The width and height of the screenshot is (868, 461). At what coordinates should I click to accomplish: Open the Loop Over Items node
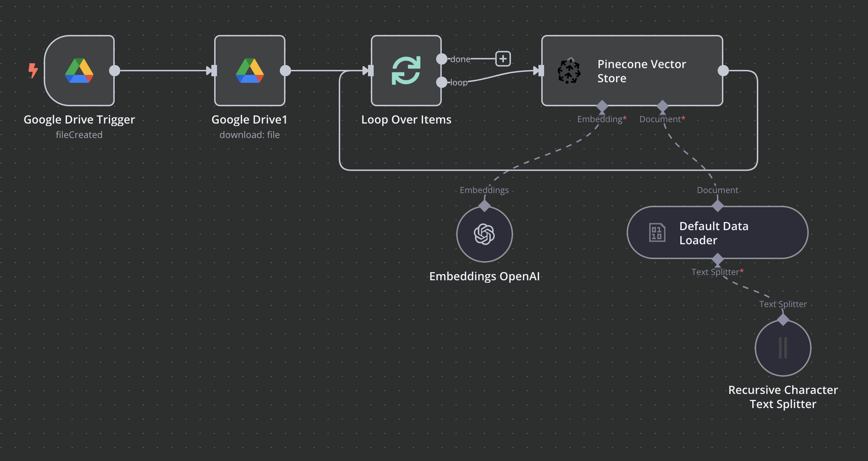(406, 71)
